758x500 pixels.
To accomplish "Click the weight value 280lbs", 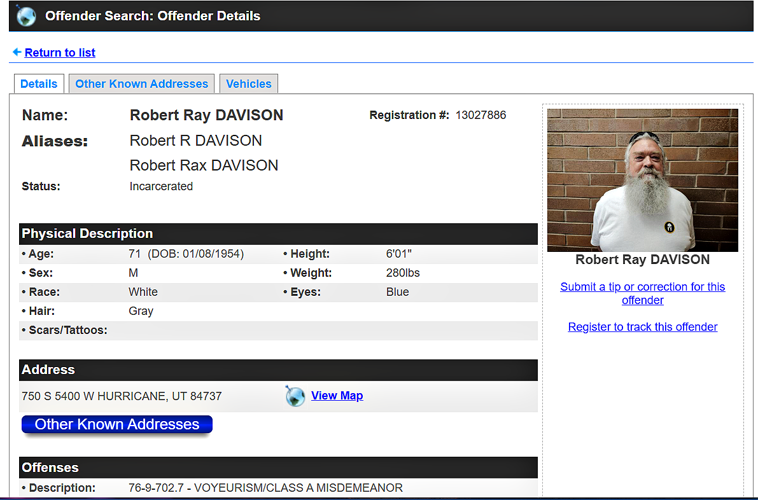I will [x=403, y=273].
